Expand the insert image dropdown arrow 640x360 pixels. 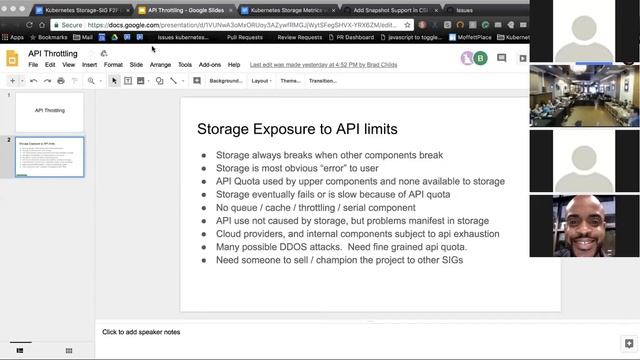pos(148,81)
